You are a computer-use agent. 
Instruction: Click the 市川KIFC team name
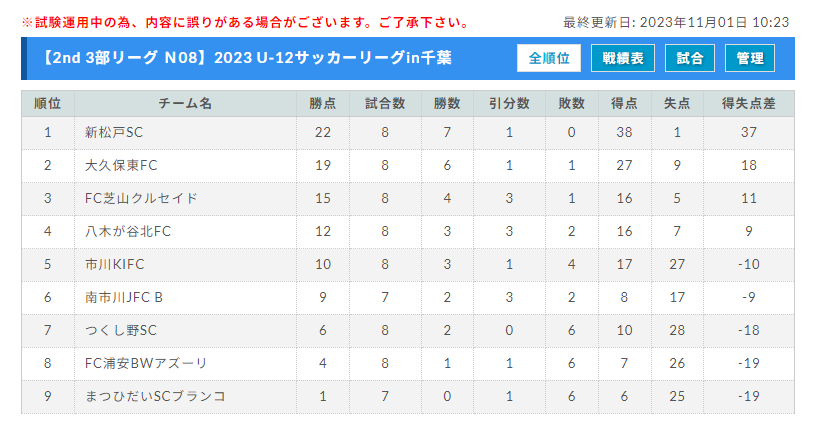[114, 264]
